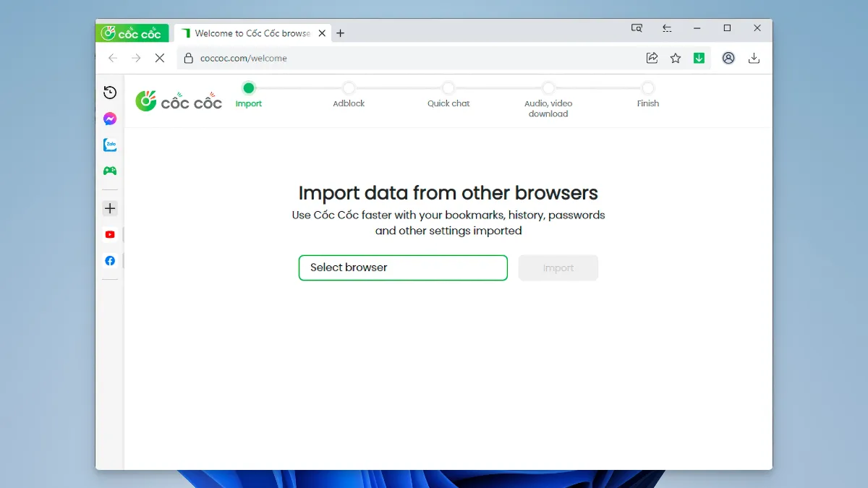
Task: Open Facebook shortcut in the sidebar
Action: [x=110, y=260]
